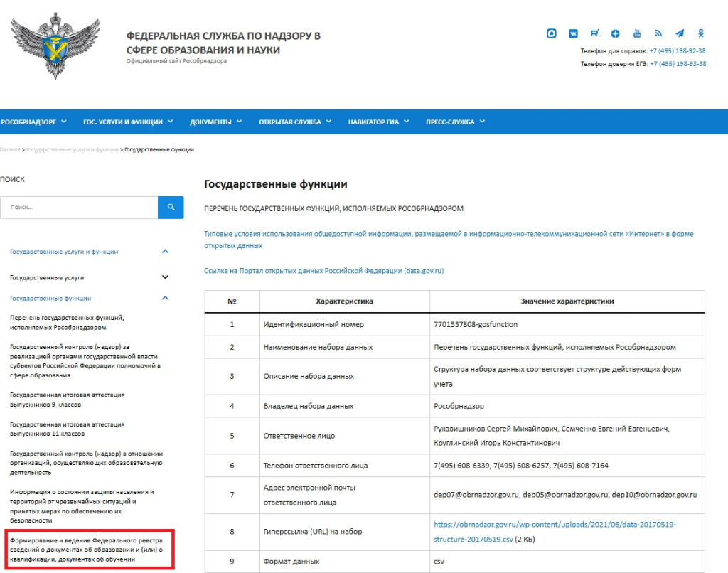Expand the ОТКРЫТАЯ СЛУЖБА menu chevron
Image resolution: width=728 pixels, height=573 pixels.
328,122
